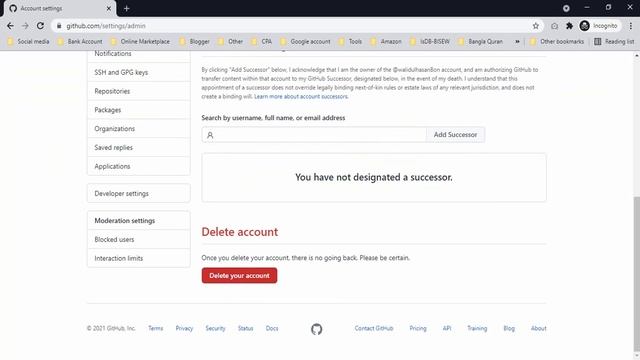Open the CPA bookmark folder
Image resolution: width=640 pixels, height=360 pixels.
pyautogui.click(x=261, y=42)
